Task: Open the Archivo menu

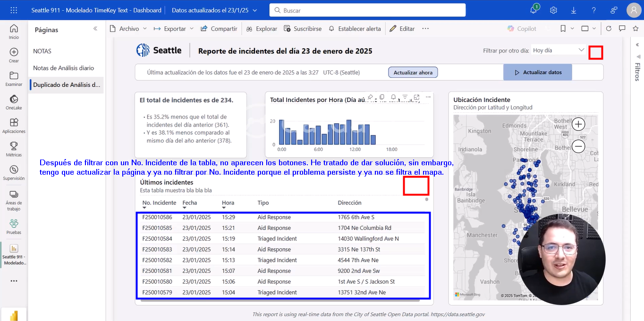Action: 128,29
